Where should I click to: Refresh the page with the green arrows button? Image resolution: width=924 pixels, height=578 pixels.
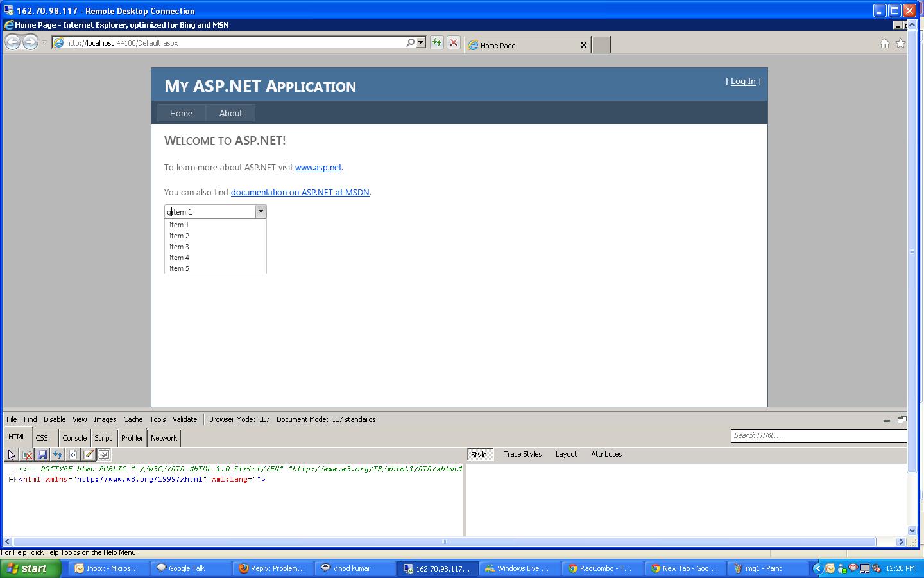pos(437,43)
